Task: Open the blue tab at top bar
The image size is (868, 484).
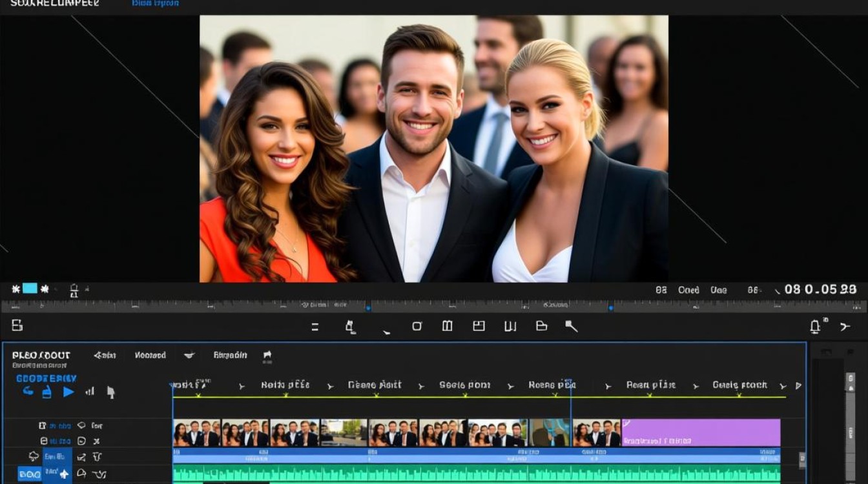Action: 156,3
